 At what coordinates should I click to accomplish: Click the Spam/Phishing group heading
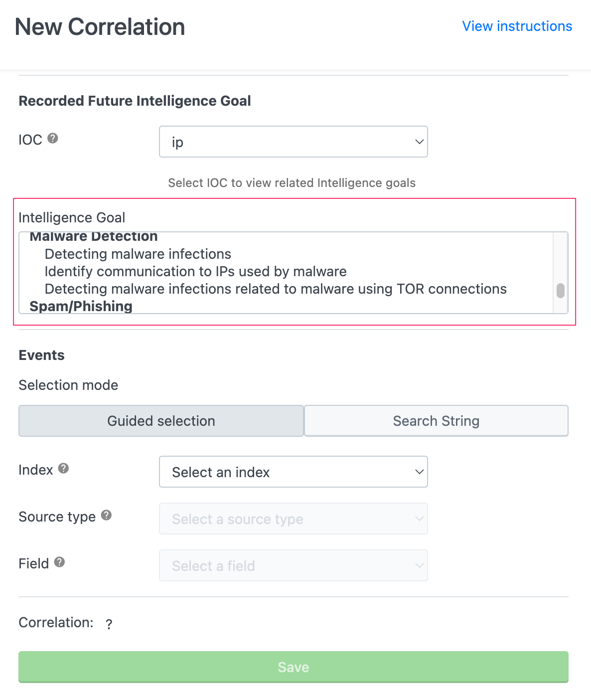(x=81, y=306)
